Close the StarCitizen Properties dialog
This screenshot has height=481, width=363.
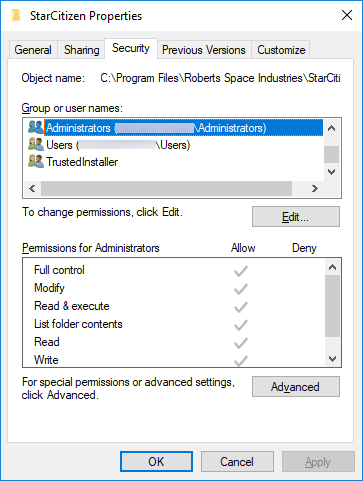[347, 15]
